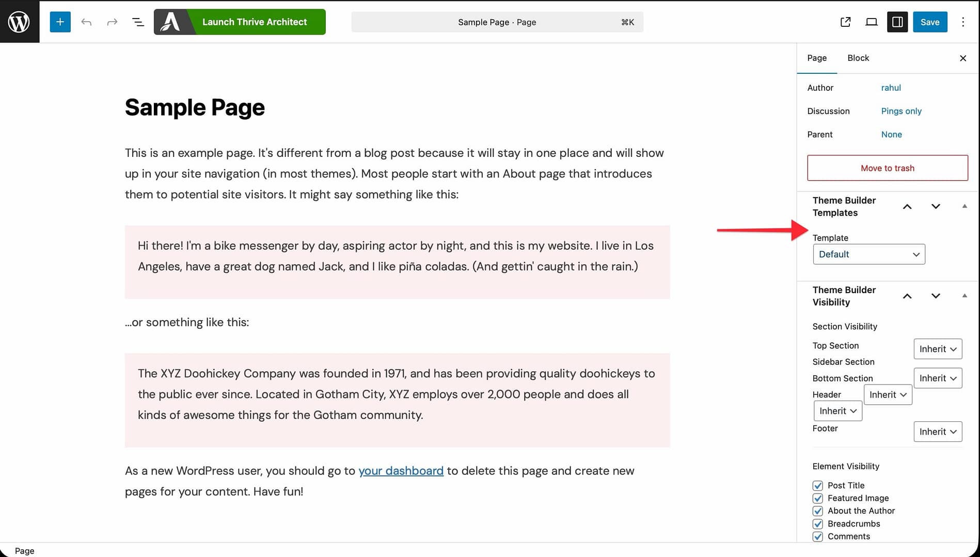Toggle the Featured Image checkbox

click(x=817, y=498)
